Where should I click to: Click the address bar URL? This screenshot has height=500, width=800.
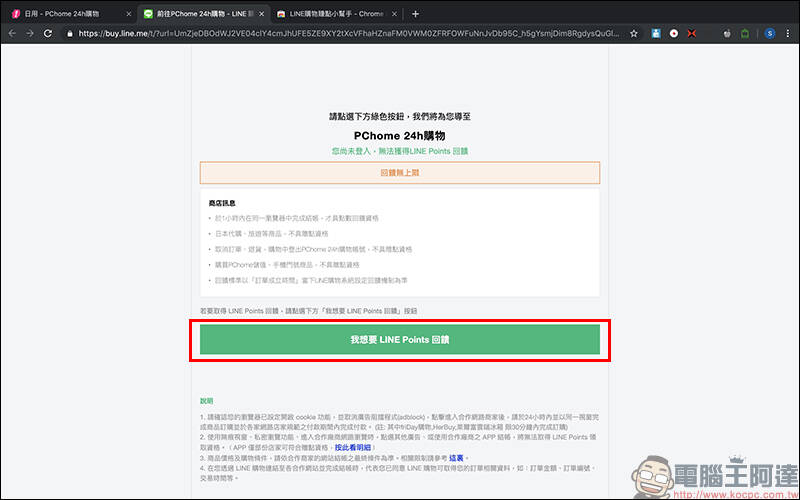[349, 34]
